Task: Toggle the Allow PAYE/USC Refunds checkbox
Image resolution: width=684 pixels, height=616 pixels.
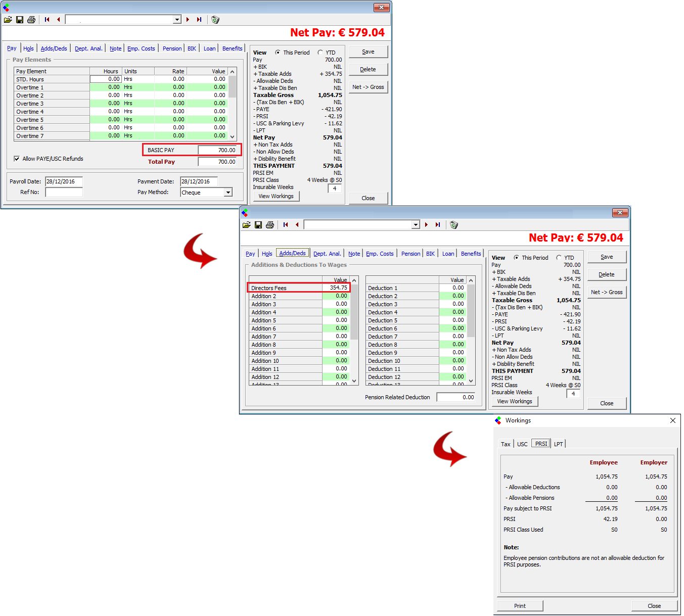Action: pos(17,159)
